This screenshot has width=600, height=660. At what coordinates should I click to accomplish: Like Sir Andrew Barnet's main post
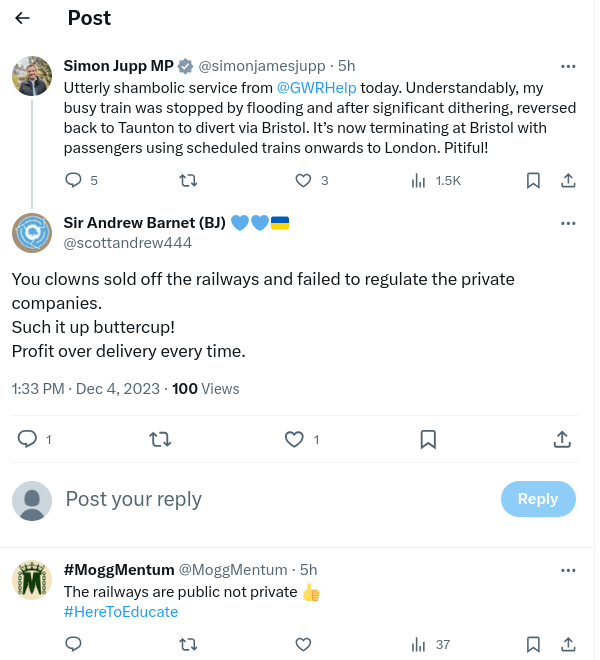294,439
